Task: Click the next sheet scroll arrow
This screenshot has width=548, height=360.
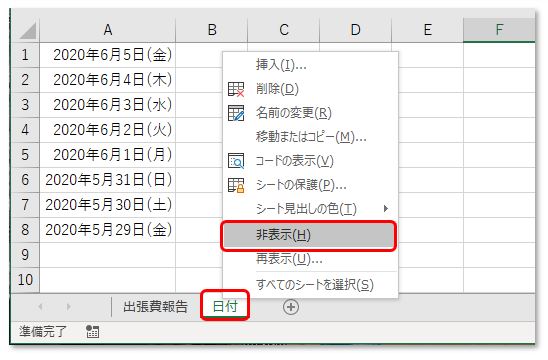Action: tap(68, 307)
